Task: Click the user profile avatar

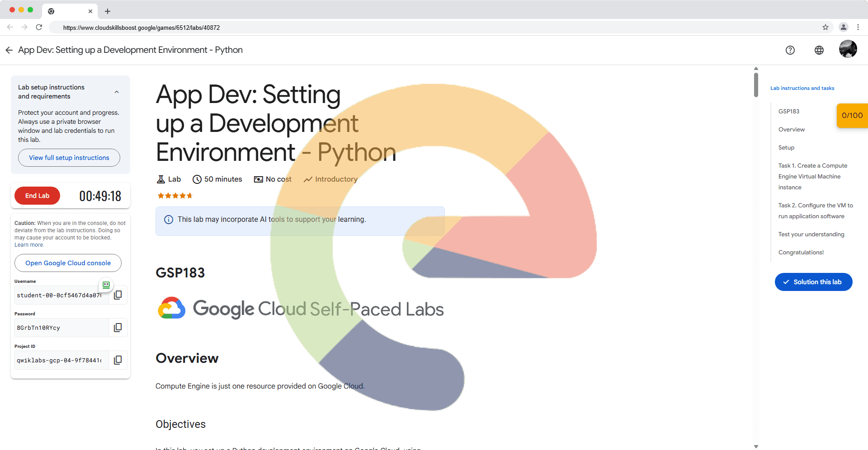Action: click(x=848, y=49)
